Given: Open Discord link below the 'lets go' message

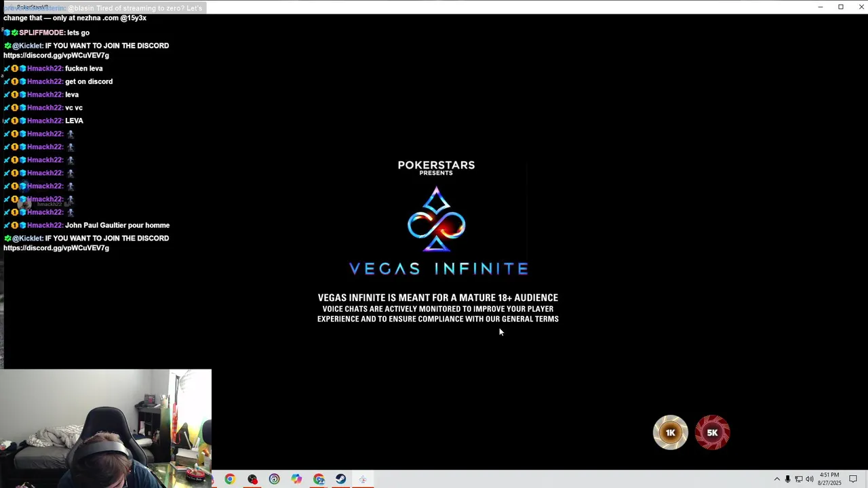Looking at the screenshot, I should point(56,56).
